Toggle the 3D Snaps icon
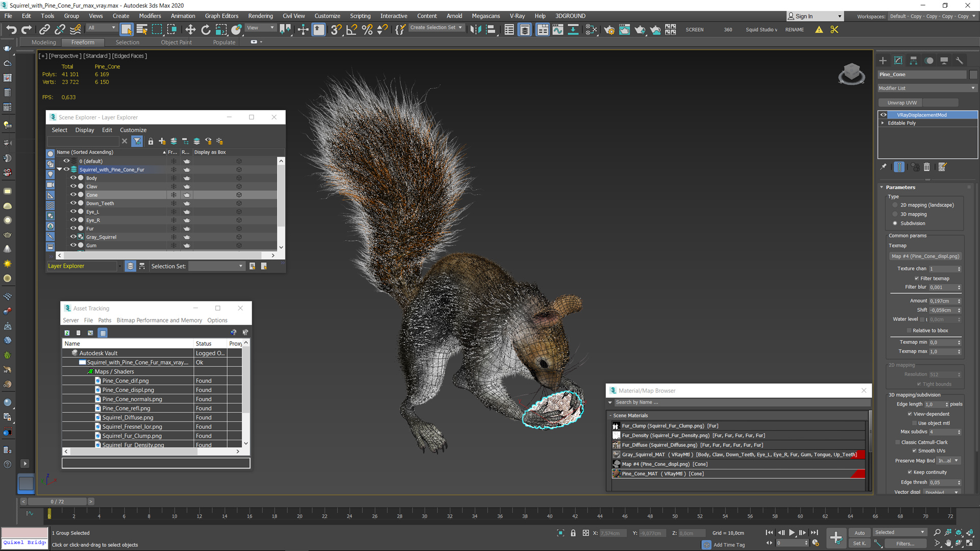 (x=336, y=30)
